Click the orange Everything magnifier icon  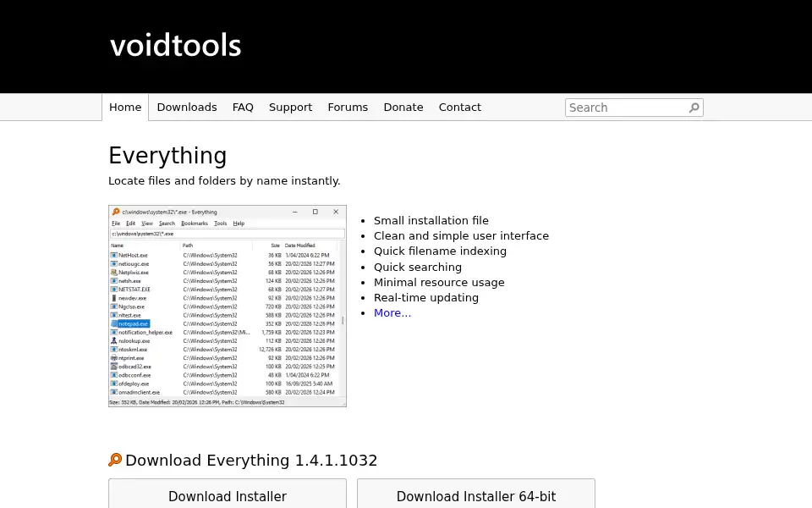[x=115, y=460]
